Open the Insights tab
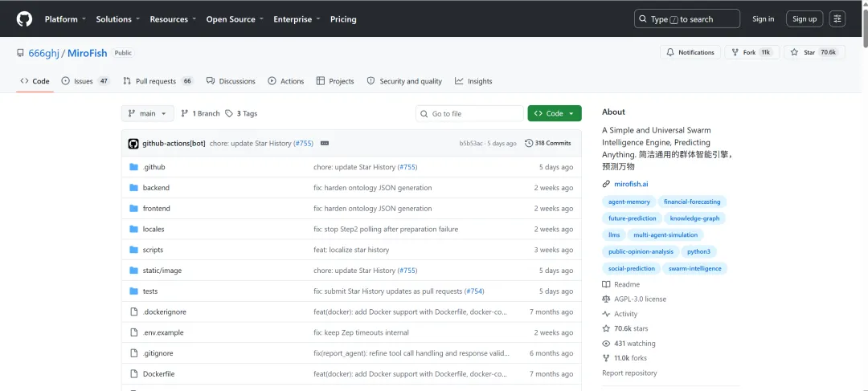This screenshot has height=391, width=868. click(474, 81)
